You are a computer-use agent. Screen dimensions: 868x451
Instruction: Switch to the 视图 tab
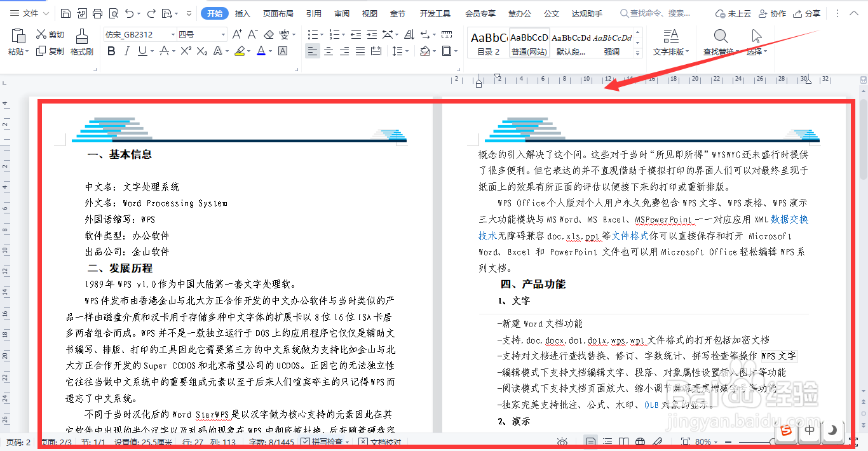370,13
